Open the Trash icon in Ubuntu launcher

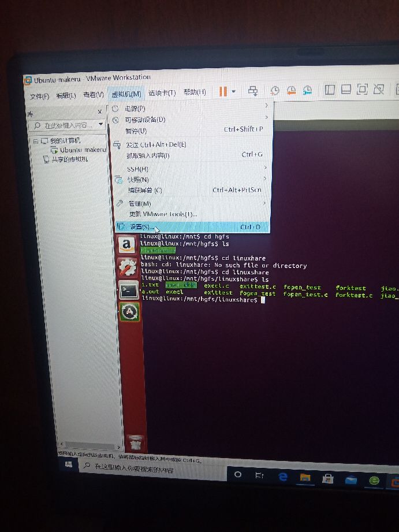(135, 443)
